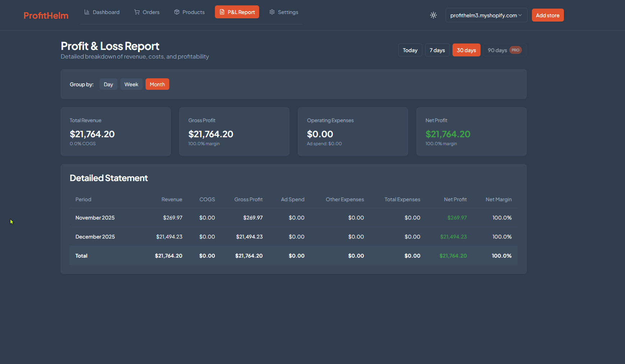The width and height of the screenshot is (625, 364).
Task: Group the report by Day
Action: coord(108,84)
